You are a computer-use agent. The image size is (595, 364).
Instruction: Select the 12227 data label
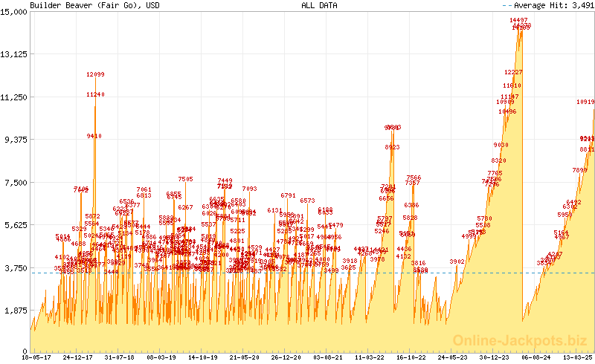(513, 72)
